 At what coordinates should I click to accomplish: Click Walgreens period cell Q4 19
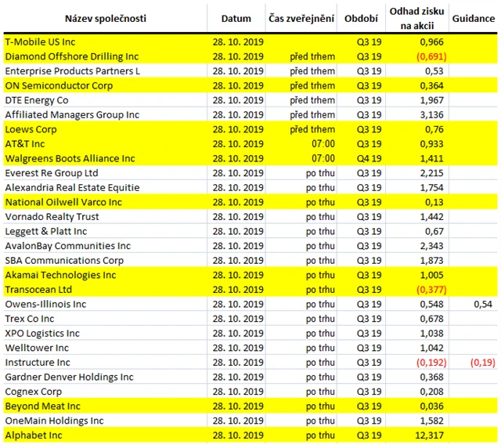click(369, 159)
